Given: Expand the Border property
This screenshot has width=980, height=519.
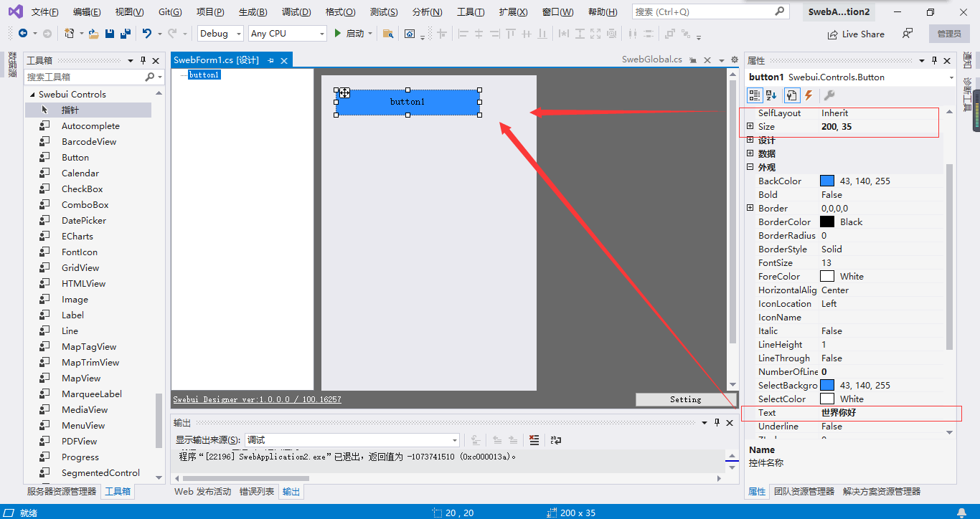Looking at the screenshot, I should click(x=750, y=208).
